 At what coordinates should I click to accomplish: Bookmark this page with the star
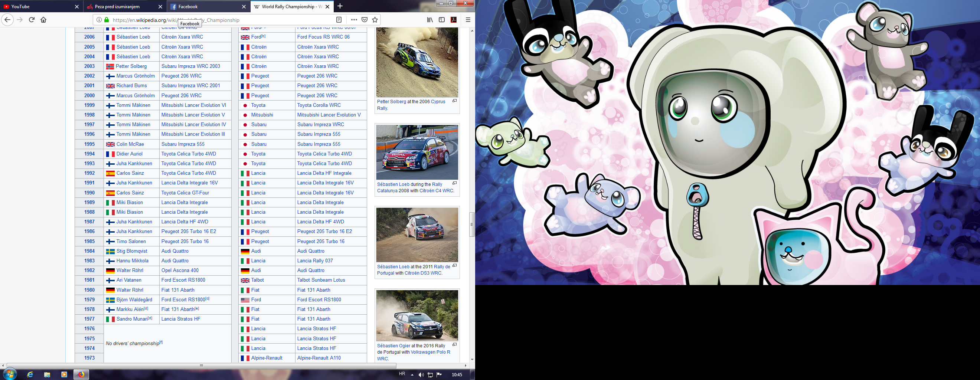[x=375, y=20]
